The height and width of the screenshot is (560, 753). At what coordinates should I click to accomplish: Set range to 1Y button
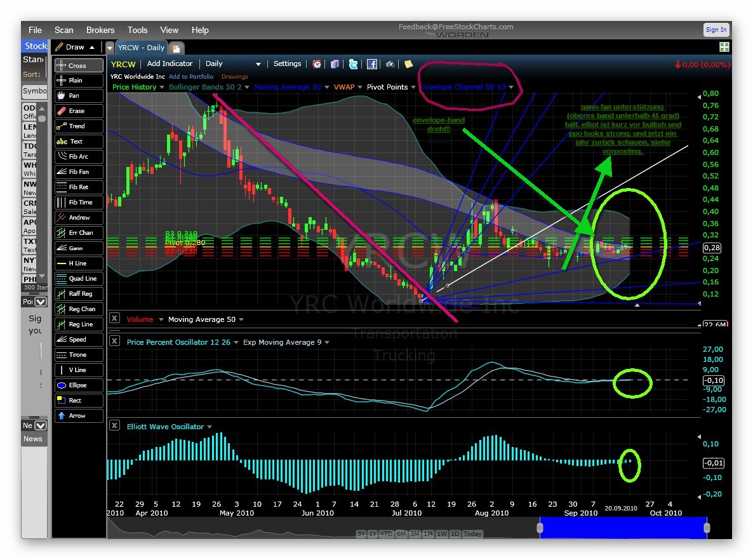pyautogui.click(x=373, y=533)
